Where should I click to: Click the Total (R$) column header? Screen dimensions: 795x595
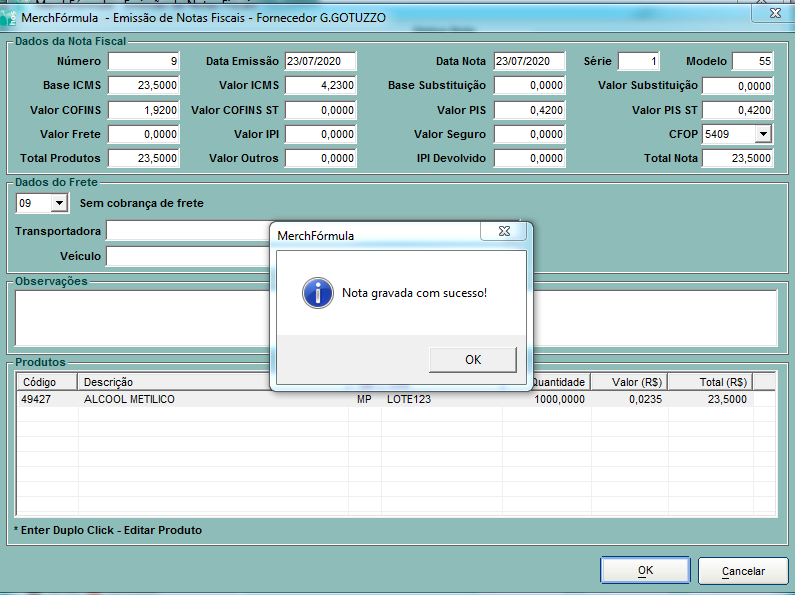(x=710, y=382)
